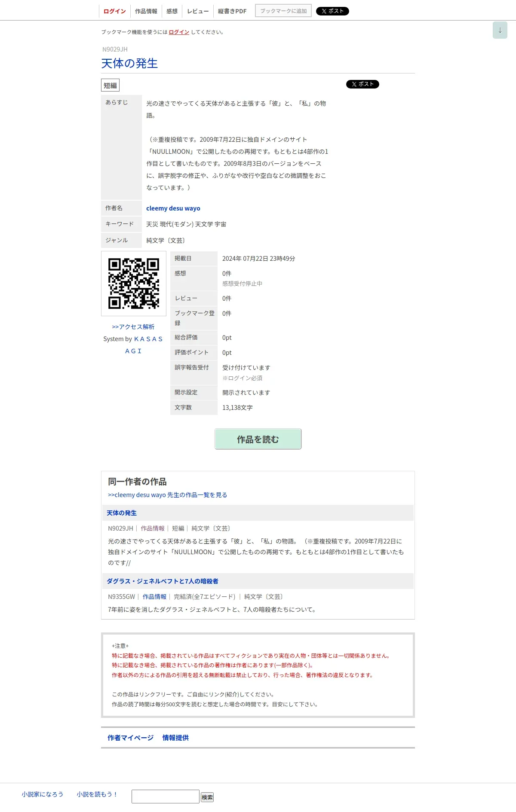Open ダグラス・ジェネルベフトと7人の暗殺者 work link
516x812 pixels.
coord(163,581)
